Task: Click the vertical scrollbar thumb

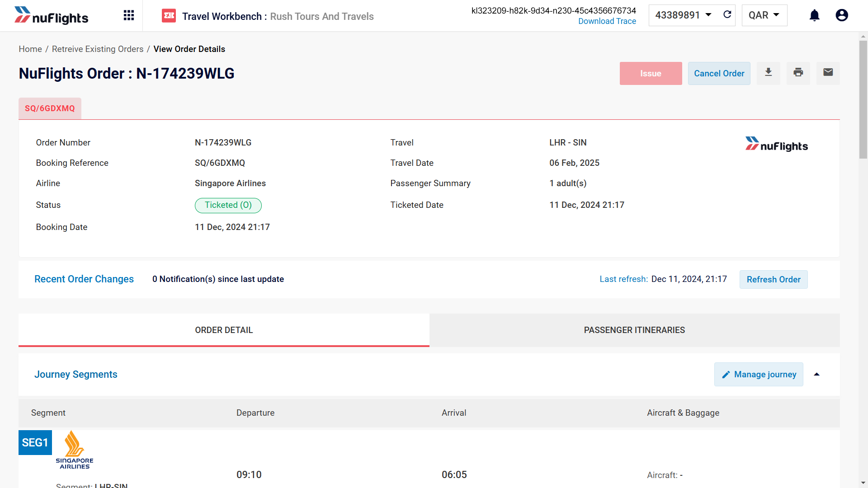Action: (863, 99)
